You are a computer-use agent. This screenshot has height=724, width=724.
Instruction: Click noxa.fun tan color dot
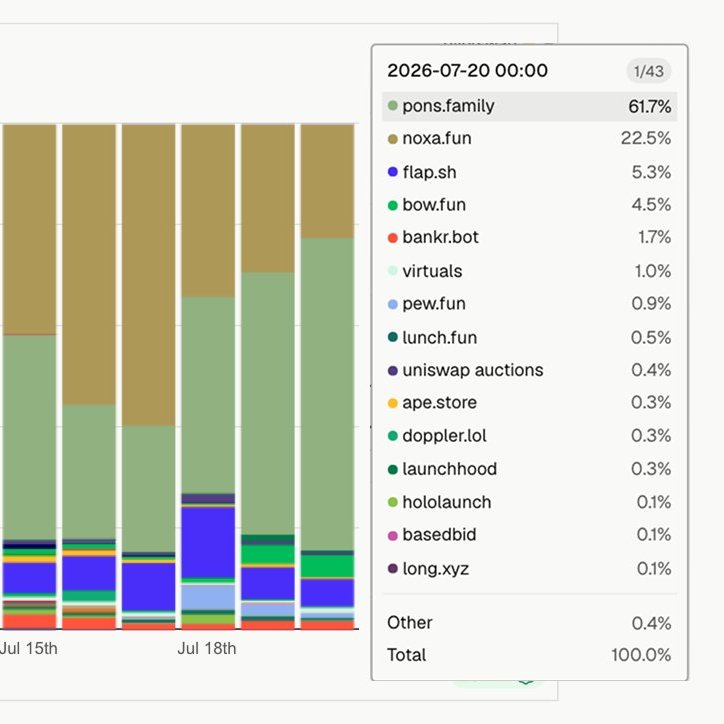[x=392, y=139]
